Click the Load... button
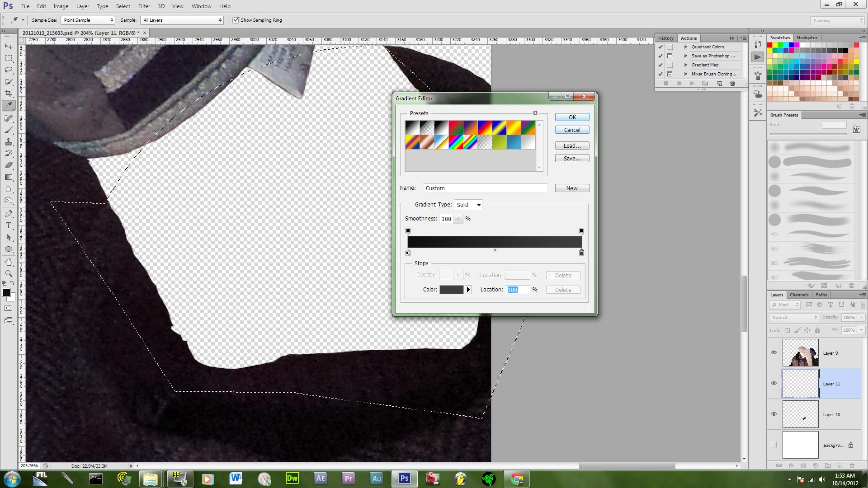Viewport: 868px width, 488px height. [x=572, y=146]
